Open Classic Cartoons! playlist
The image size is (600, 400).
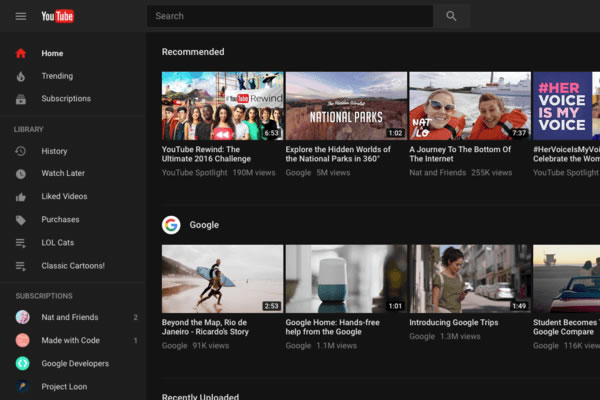pos(73,266)
